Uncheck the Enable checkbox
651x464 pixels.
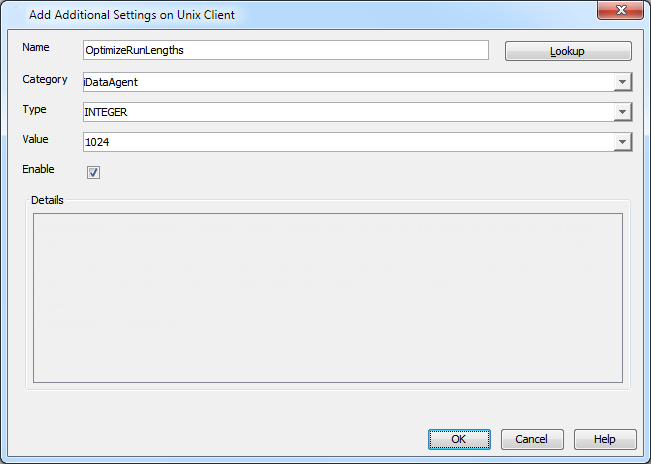93,172
